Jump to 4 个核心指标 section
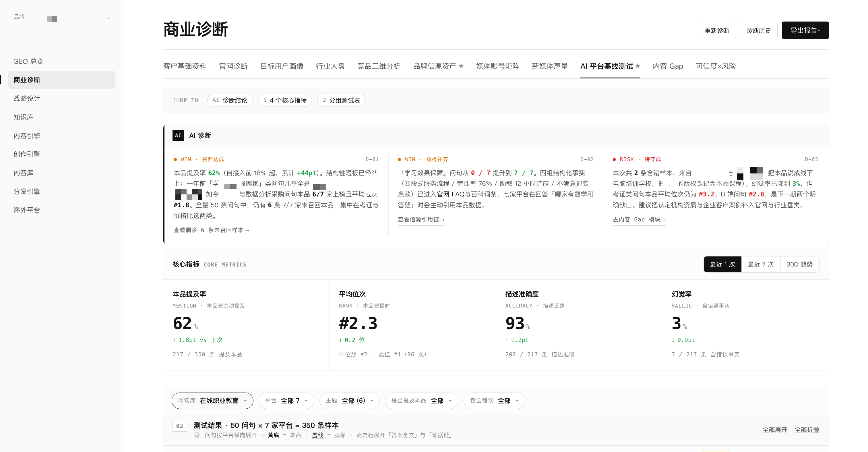The height and width of the screenshot is (452, 868). [285, 100]
